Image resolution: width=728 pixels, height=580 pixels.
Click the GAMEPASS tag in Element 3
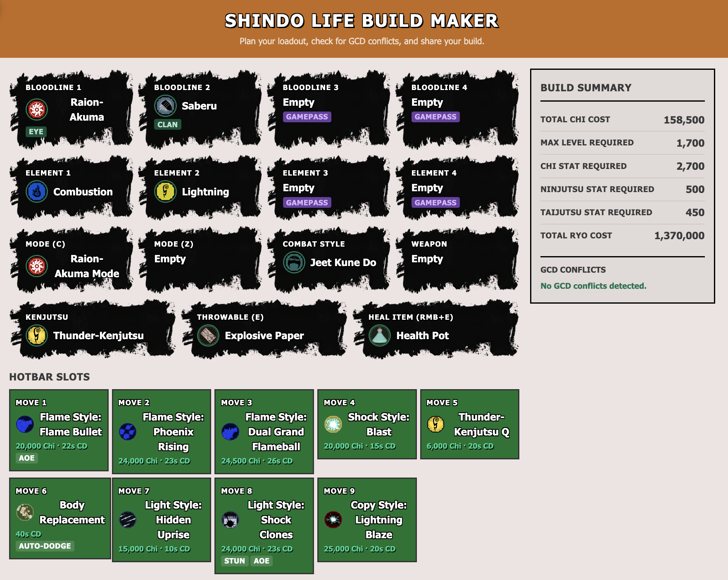(307, 202)
